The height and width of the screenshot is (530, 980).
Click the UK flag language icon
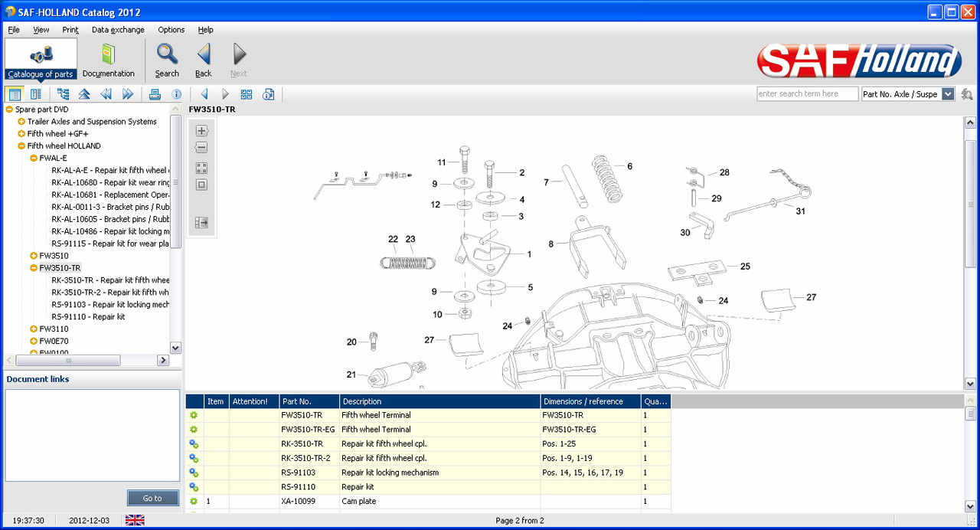pyautogui.click(x=135, y=520)
